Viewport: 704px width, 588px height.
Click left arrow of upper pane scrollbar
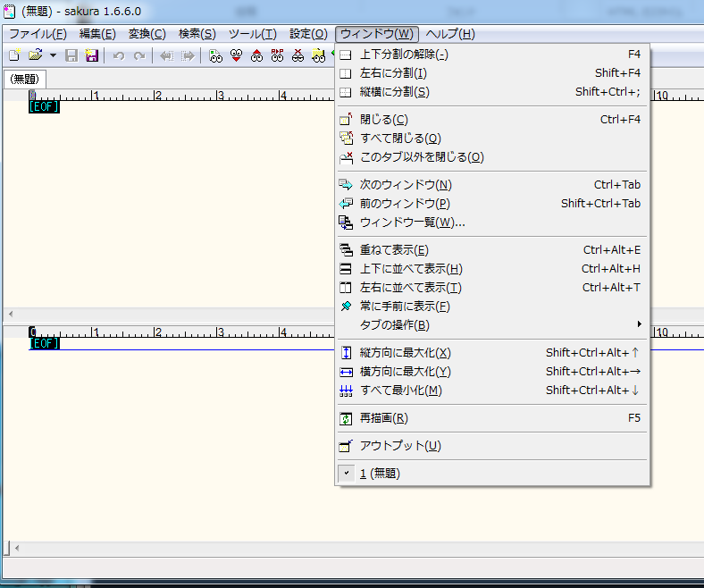pos(11,314)
